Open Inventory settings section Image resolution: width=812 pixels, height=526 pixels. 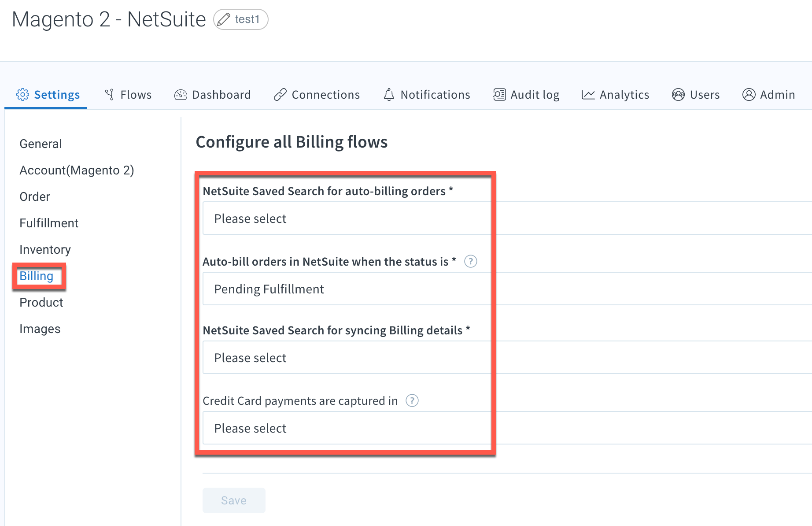coord(45,249)
